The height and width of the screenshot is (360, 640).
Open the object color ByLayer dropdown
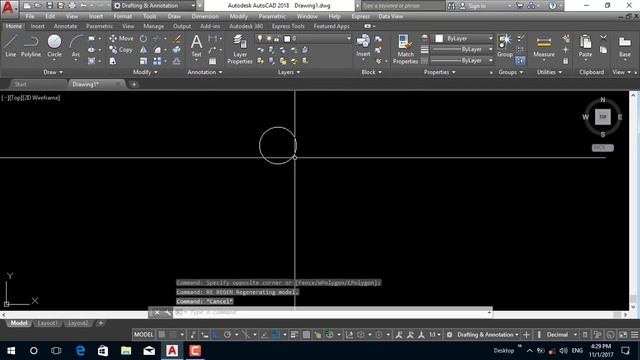click(x=463, y=38)
